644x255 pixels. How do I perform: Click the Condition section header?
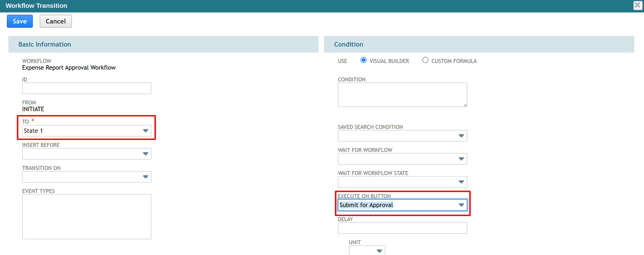[479, 44]
